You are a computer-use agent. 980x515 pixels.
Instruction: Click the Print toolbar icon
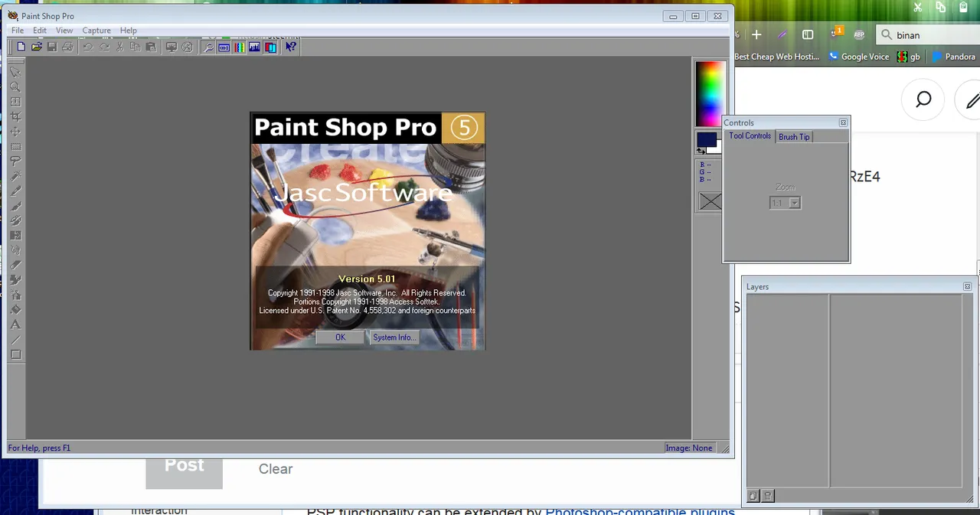point(67,47)
